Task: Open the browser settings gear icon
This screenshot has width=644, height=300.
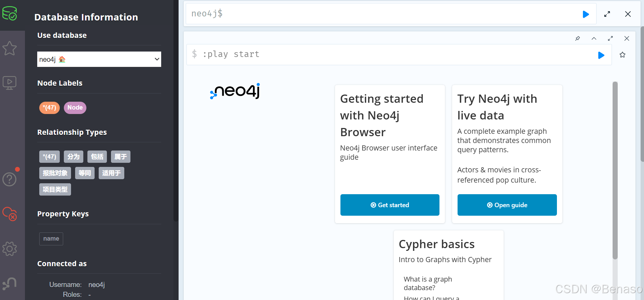Action: click(10, 249)
